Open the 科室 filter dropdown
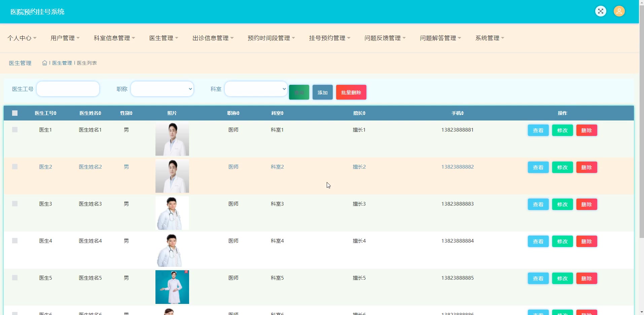This screenshot has width=644, height=315. pos(256,89)
